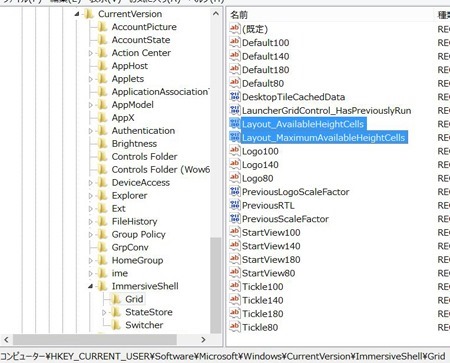Image resolution: width=450 pixels, height=363 pixels.
Task: Select the PreviousScaleFactor value
Action: [285, 219]
